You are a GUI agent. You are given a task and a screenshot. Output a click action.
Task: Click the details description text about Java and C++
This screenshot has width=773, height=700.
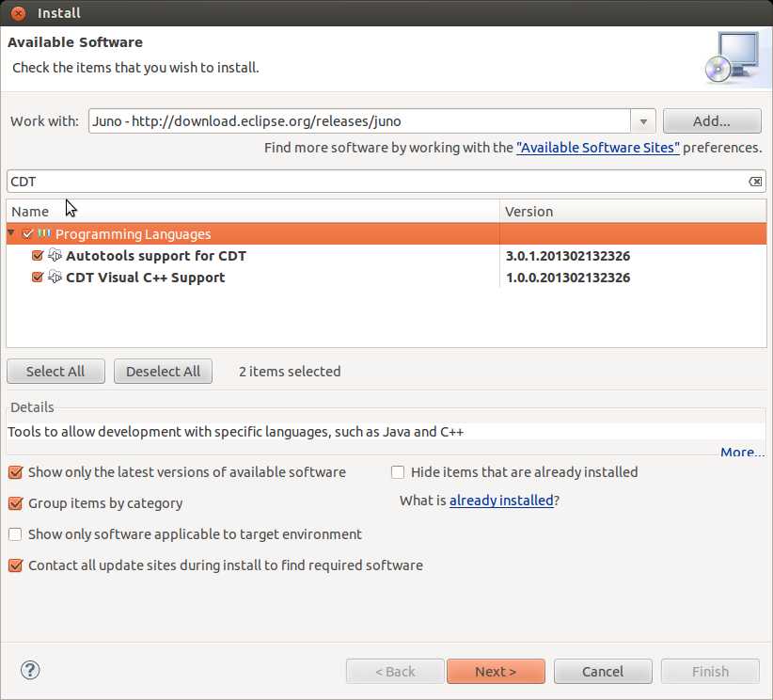point(236,432)
